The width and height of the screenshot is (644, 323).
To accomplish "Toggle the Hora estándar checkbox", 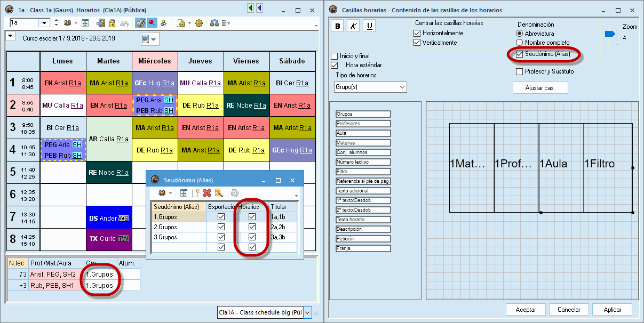I will click(x=335, y=65).
